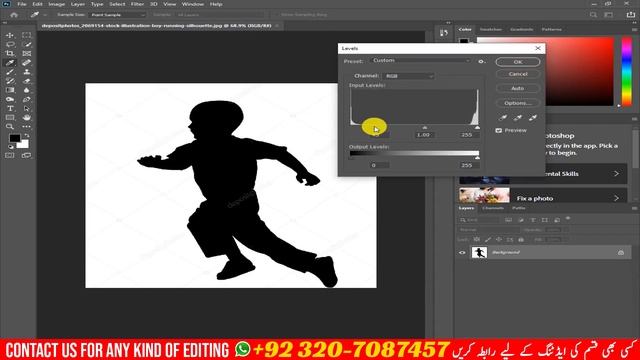Select the Clone Stamp tool
This screenshot has width=640, height=360.
point(27,72)
